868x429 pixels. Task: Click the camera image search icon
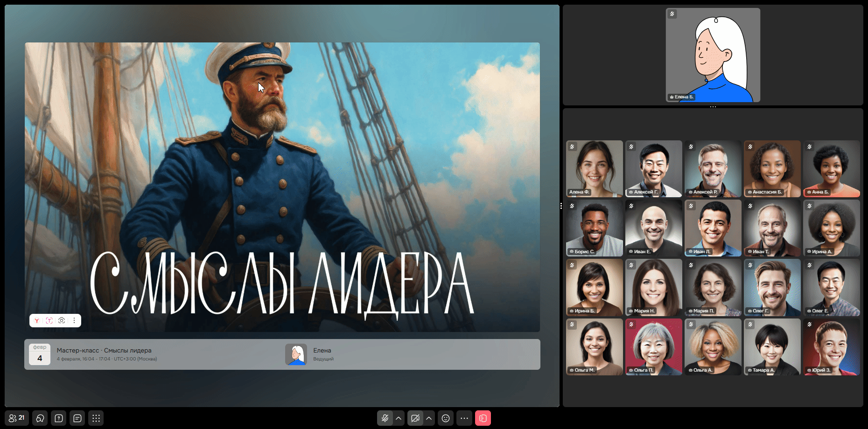click(62, 321)
